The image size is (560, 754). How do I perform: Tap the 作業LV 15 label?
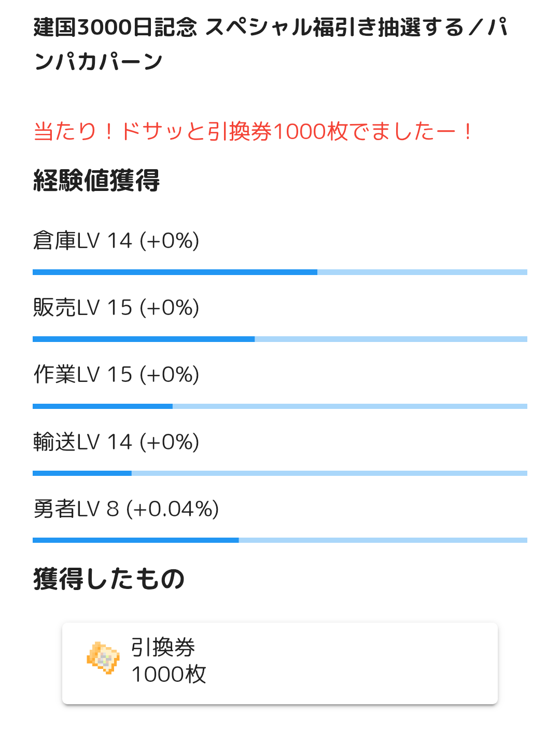[116, 375]
